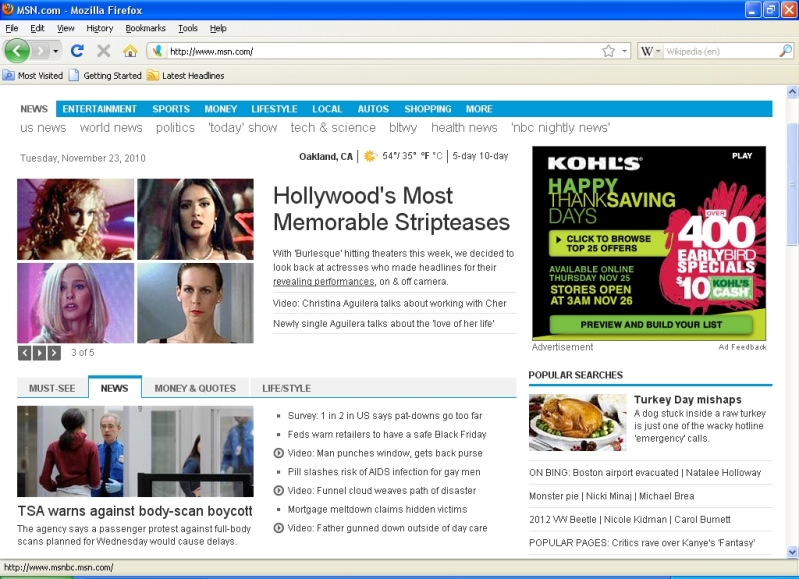Open the 'world news' sublink
Screen dimensions: 799x579
click(x=111, y=127)
